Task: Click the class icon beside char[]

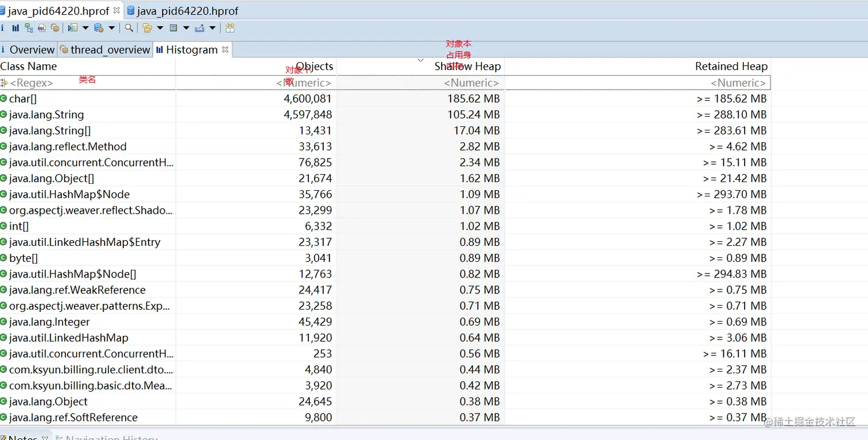Action: [4, 98]
